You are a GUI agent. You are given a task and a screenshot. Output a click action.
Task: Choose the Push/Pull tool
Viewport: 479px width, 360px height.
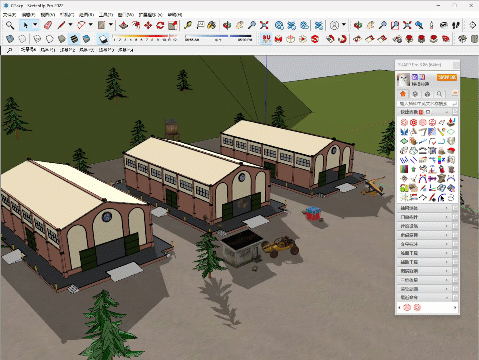pos(124,25)
